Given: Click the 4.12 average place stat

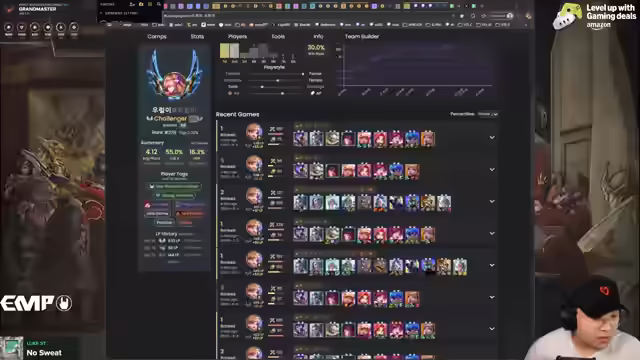Looking at the screenshot, I should 151,152.
